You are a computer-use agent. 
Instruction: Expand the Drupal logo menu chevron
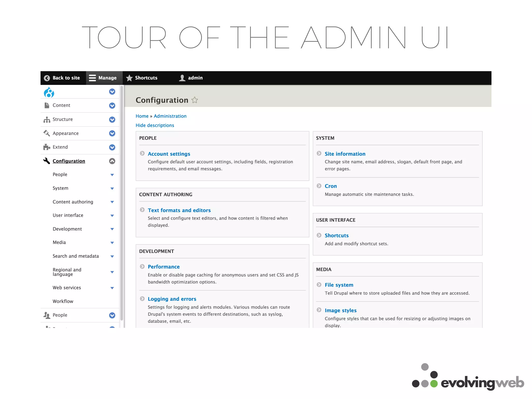112,92
